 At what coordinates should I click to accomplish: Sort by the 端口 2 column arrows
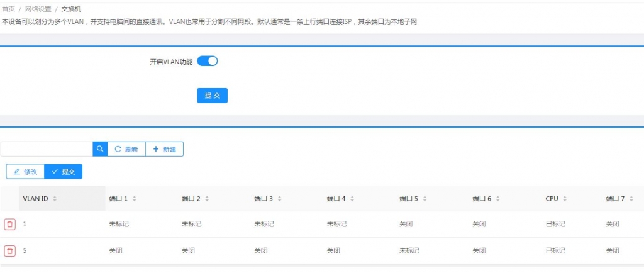[207, 199]
